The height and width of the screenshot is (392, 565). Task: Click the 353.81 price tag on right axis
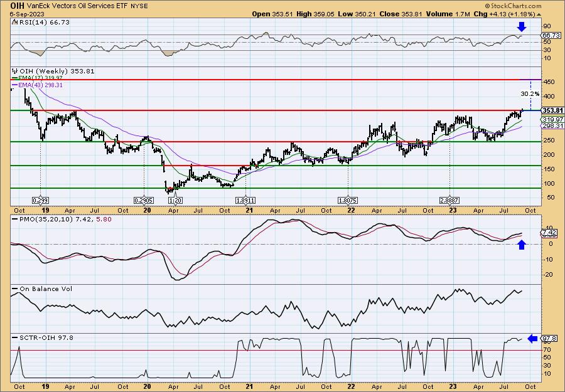[x=552, y=110]
